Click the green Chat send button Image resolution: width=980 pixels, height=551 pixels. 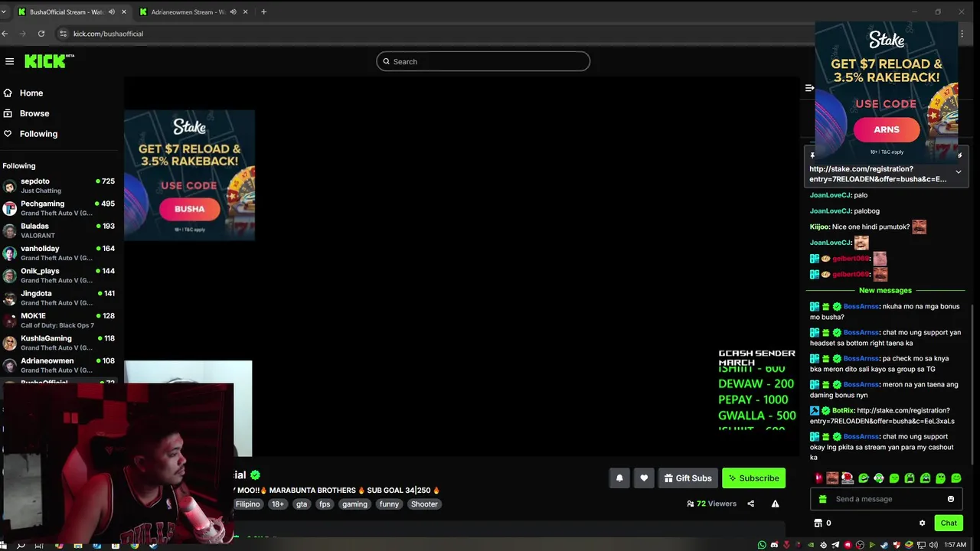point(949,523)
